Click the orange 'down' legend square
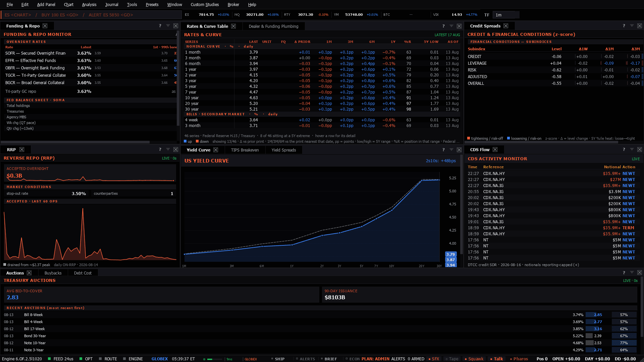This screenshot has height=362, width=644. [197, 141]
